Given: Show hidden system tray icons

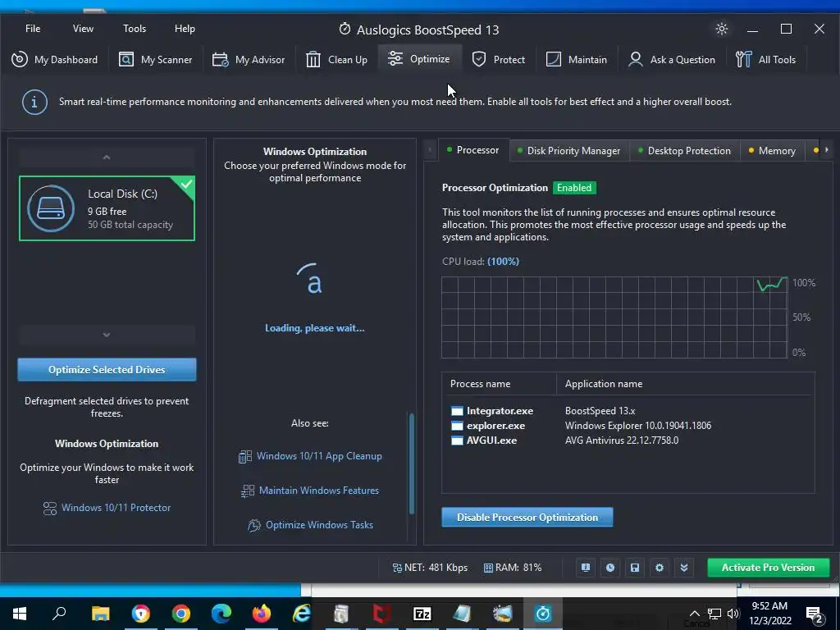Looking at the screenshot, I should pyautogui.click(x=694, y=614).
